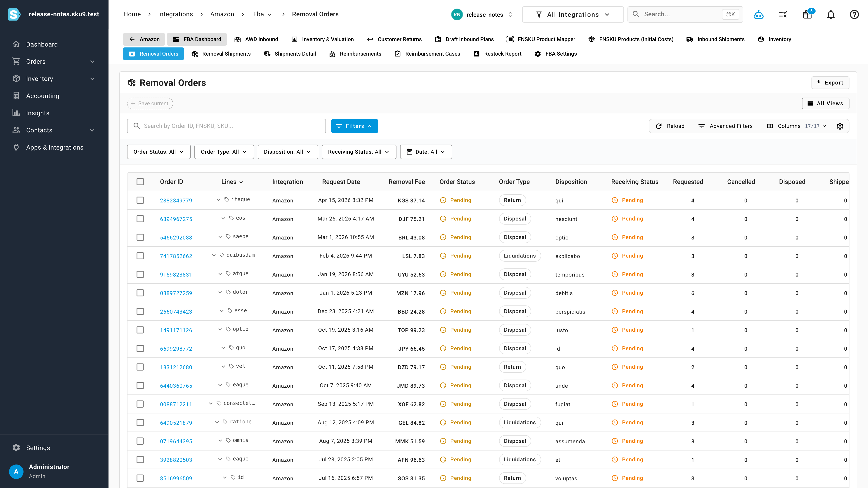Check the box for order 9159823831
The height and width of the screenshot is (488, 868).
click(x=140, y=274)
